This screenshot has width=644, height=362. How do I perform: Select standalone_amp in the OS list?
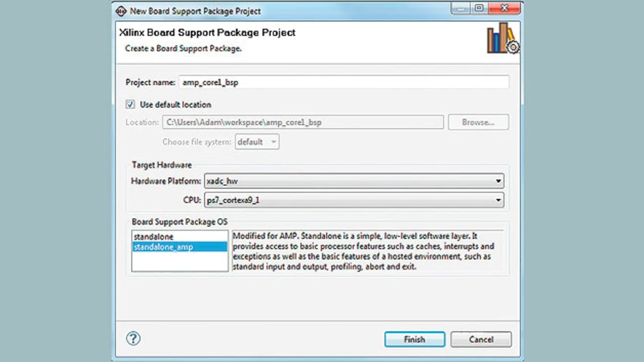(x=180, y=247)
